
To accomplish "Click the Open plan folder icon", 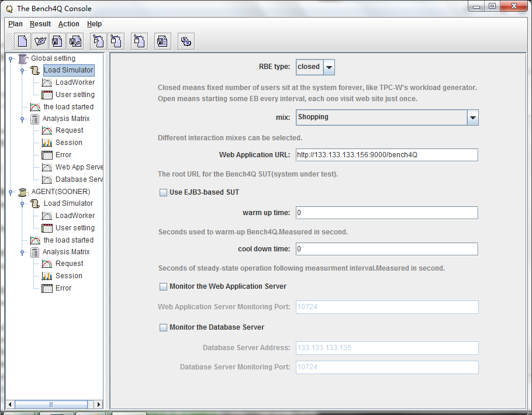I will pyautogui.click(x=40, y=41).
